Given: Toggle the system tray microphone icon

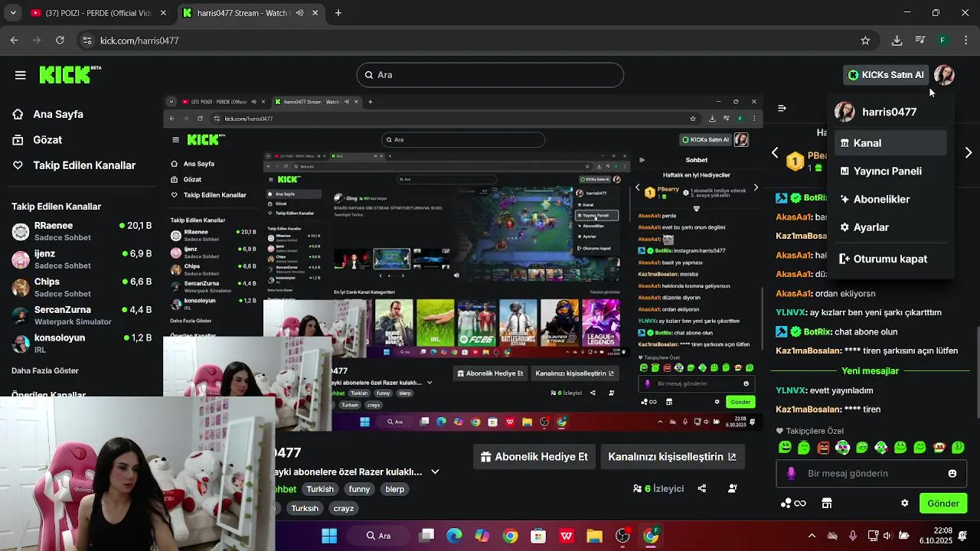Looking at the screenshot, I should click(852, 536).
